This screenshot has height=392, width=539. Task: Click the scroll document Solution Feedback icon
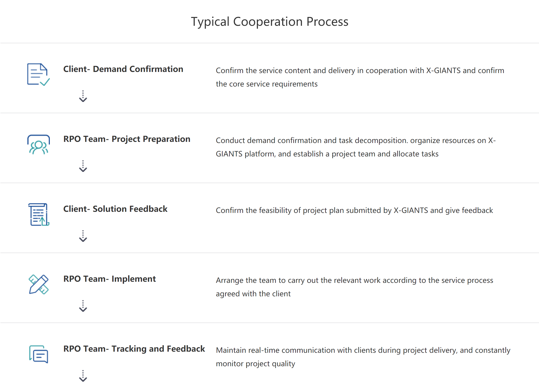pos(39,214)
